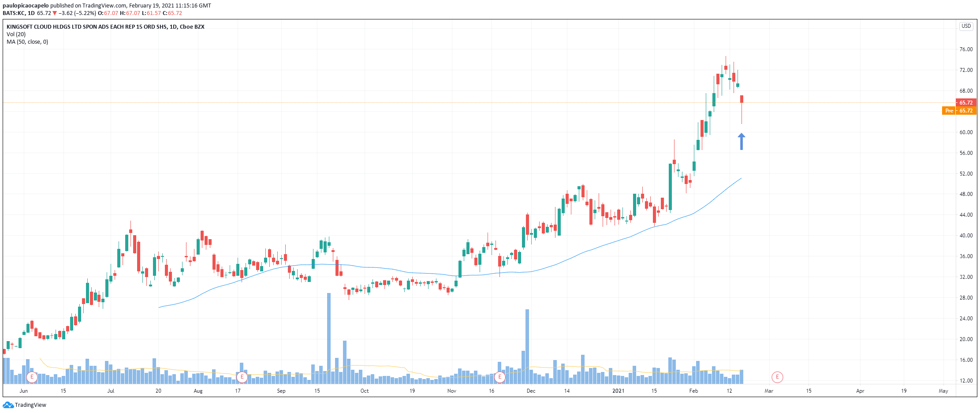
Task: Click the earnings marker near Jun
Action: click(x=32, y=377)
